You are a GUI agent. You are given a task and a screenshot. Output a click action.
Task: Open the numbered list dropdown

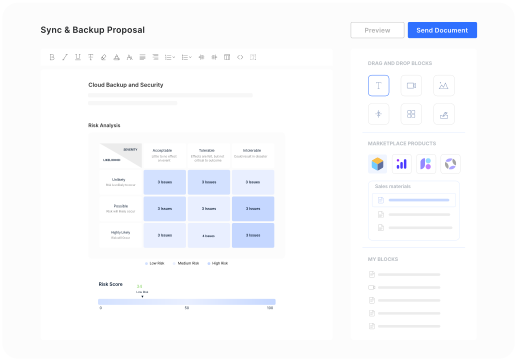click(187, 57)
